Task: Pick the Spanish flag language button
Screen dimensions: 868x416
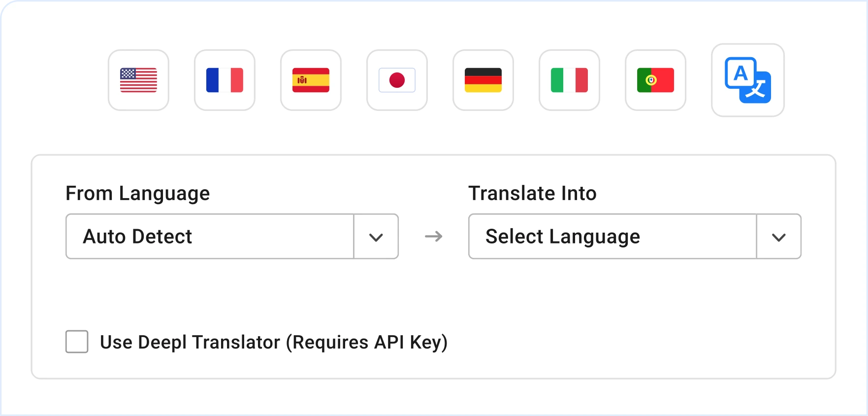Action: (x=311, y=80)
